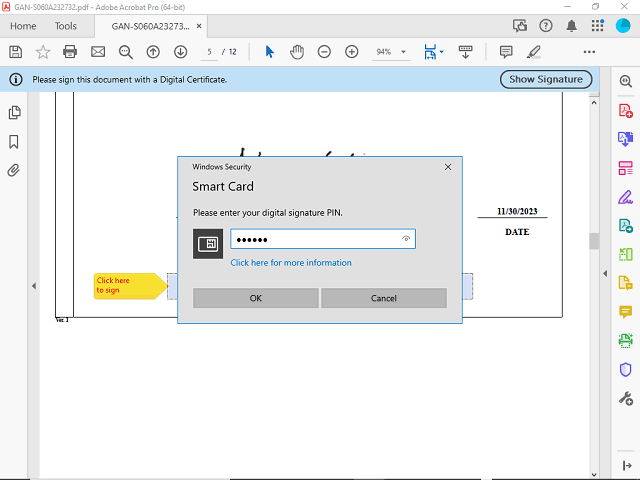Open the search tool in right pane
This screenshot has width=640, height=480.
625,81
